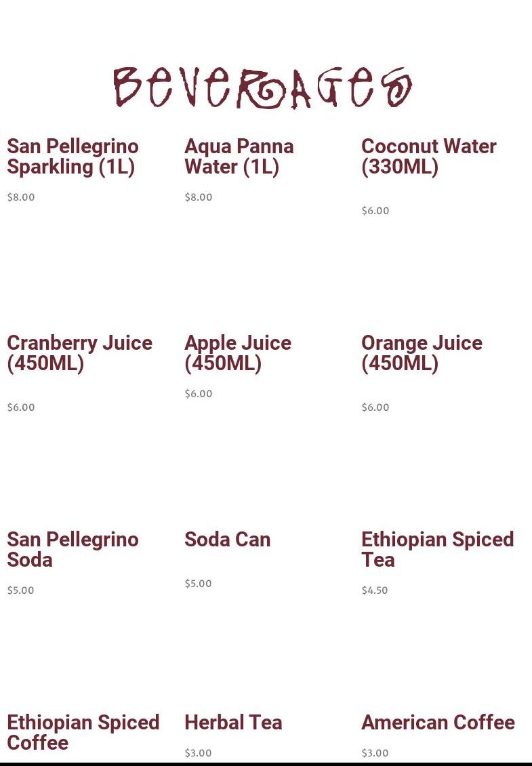This screenshot has width=532, height=766.
Task: Choose Cranberry Juice (450ML)
Action: (79, 352)
